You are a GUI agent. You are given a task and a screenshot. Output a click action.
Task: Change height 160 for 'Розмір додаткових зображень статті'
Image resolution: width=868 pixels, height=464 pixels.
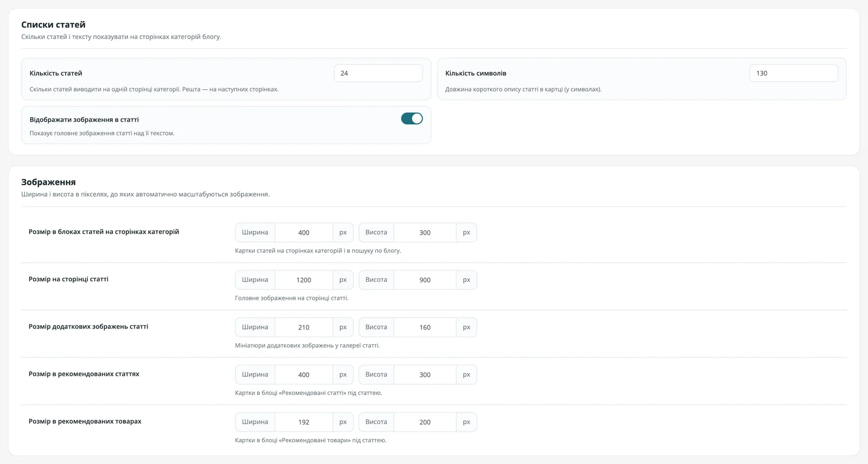click(425, 327)
